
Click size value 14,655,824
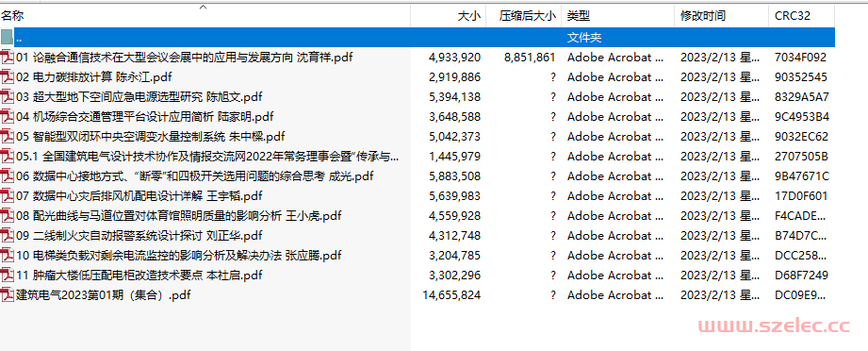(x=451, y=295)
